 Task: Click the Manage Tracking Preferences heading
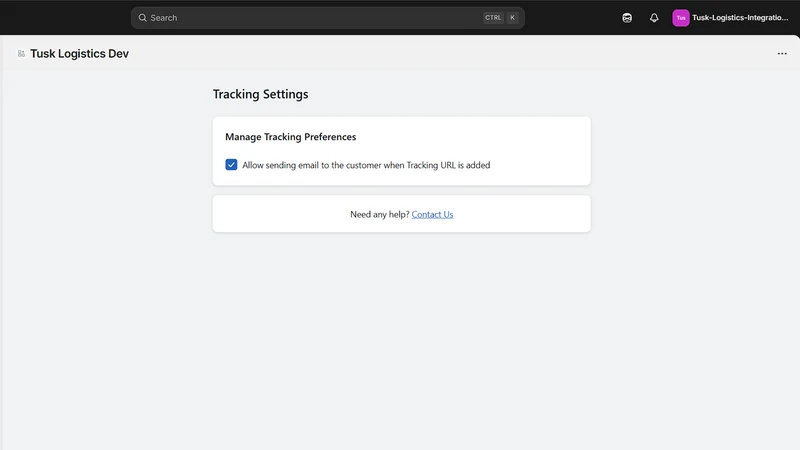[x=291, y=137]
